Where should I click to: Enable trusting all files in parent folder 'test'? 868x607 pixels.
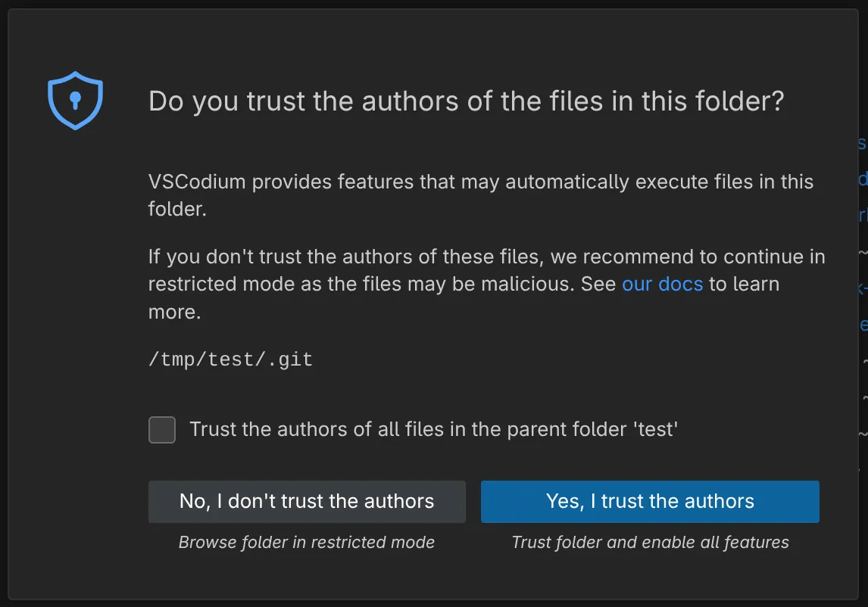[161, 429]
